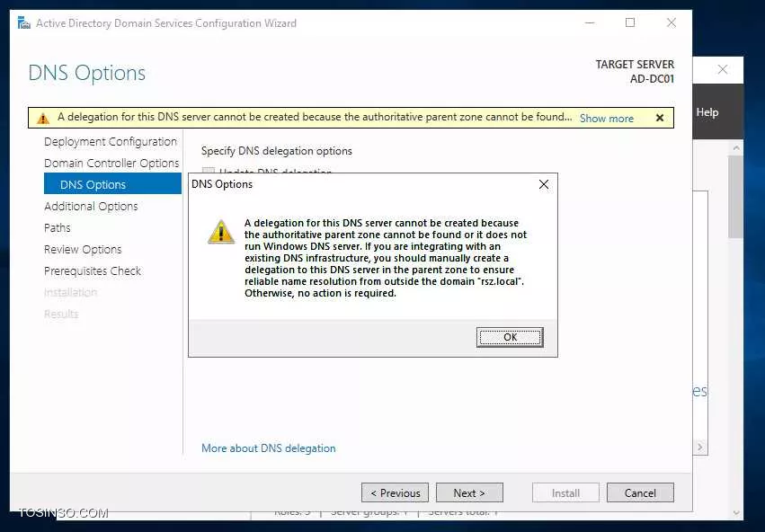Screen dimensions: 765x532
Task: Click the wizard's title bar app icon
Action: 24,23
